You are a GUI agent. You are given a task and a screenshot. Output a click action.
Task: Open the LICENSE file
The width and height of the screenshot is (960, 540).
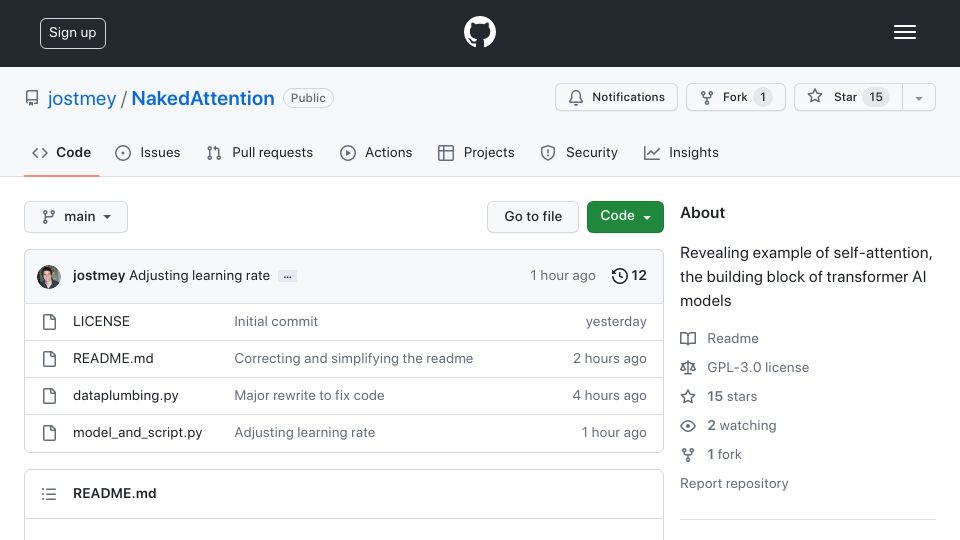click(101, 321)
